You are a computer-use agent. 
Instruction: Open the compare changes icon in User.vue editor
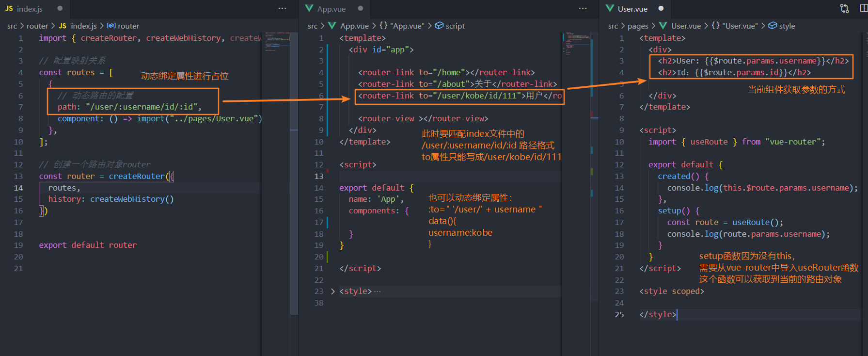(845, 9)
